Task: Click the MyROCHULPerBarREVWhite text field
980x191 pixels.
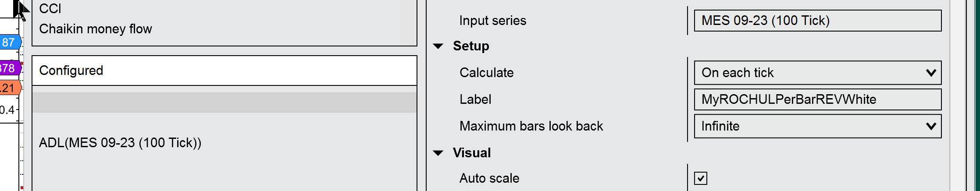Action: pos(817,99)
